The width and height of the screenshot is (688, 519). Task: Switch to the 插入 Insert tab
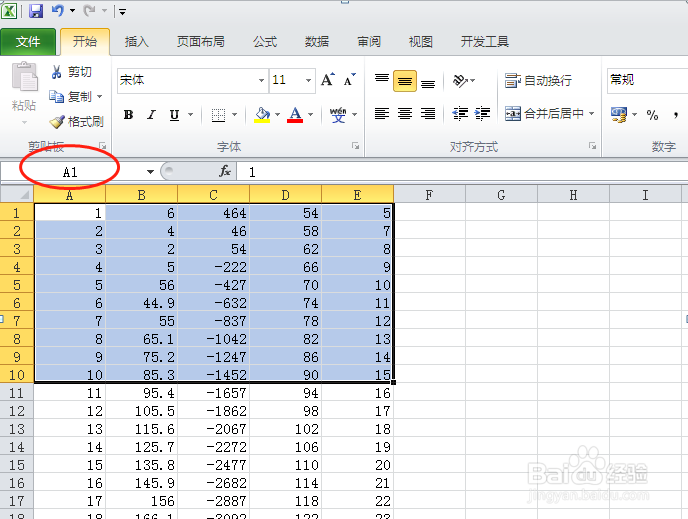click(136, 42)
